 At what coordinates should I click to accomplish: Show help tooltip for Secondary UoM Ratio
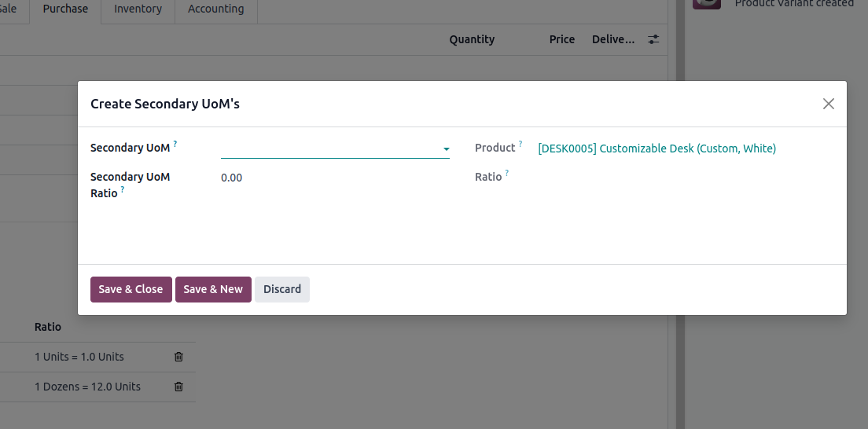(123, 190)
